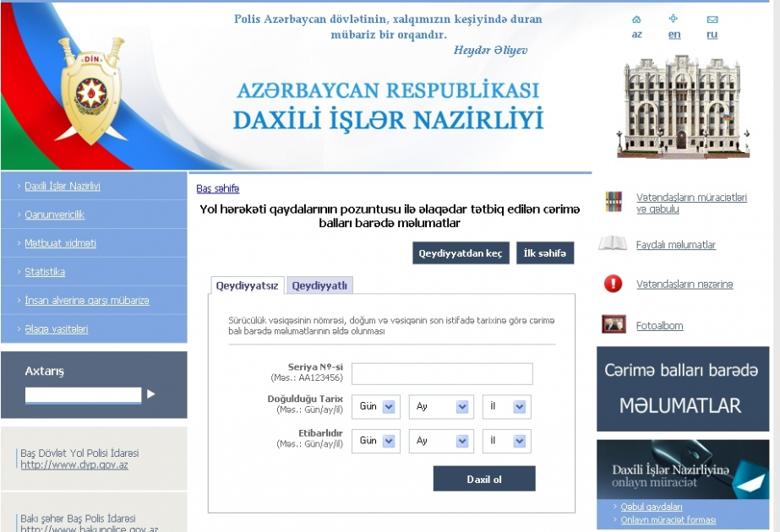Image resolution: width=780 pixels, height=532 pixels.
Task: Open the Doğulduğu Tarix Ay dropdown
Action: pyautogui.click(x=441, y=407)
